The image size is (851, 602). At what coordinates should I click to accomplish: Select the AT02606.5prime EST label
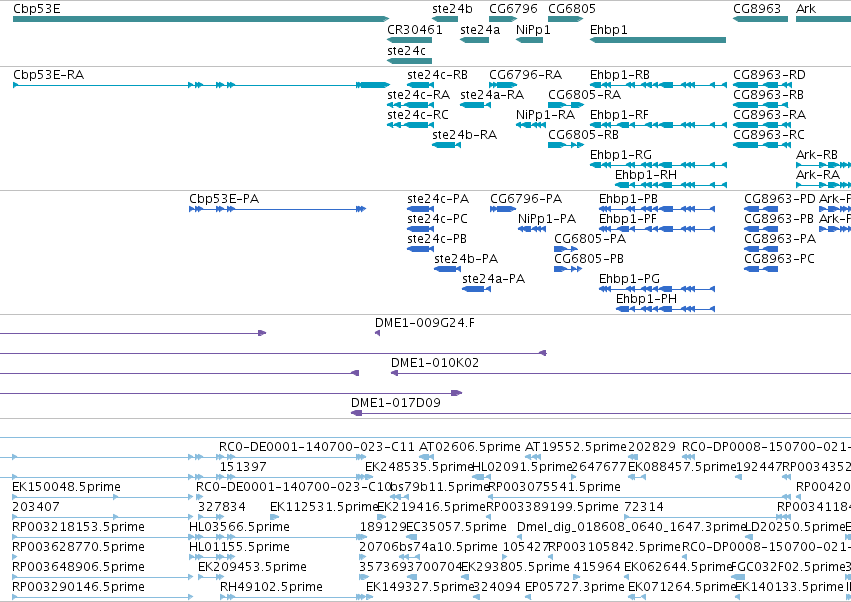click(x=470, y=447)
